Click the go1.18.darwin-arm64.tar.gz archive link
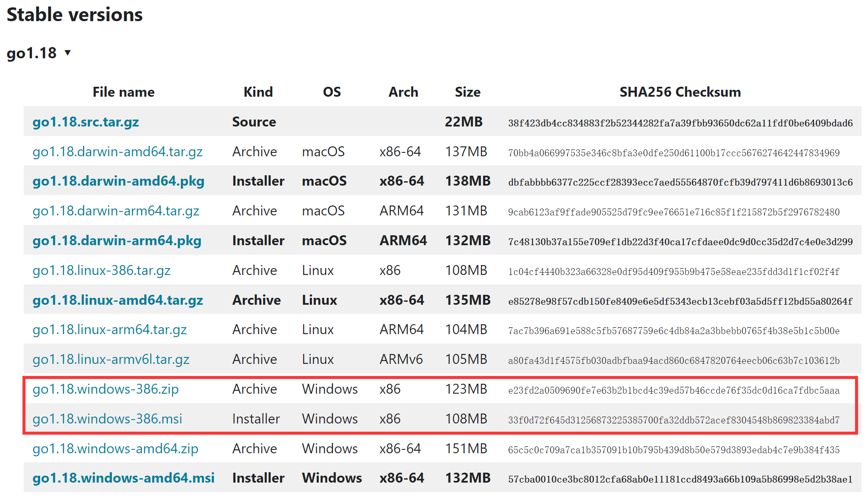Image resolution: width=868 pixels, height=499 pixels. (x=116, y=211)
